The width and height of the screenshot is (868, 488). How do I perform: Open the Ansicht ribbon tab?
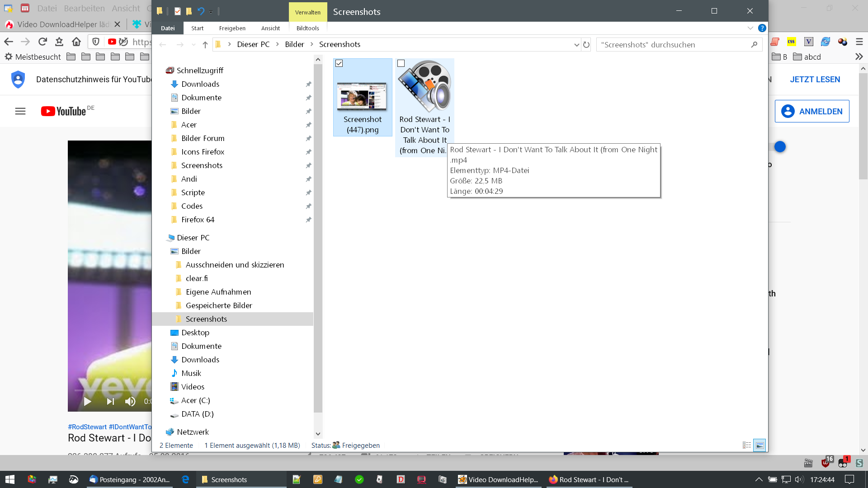270,28
